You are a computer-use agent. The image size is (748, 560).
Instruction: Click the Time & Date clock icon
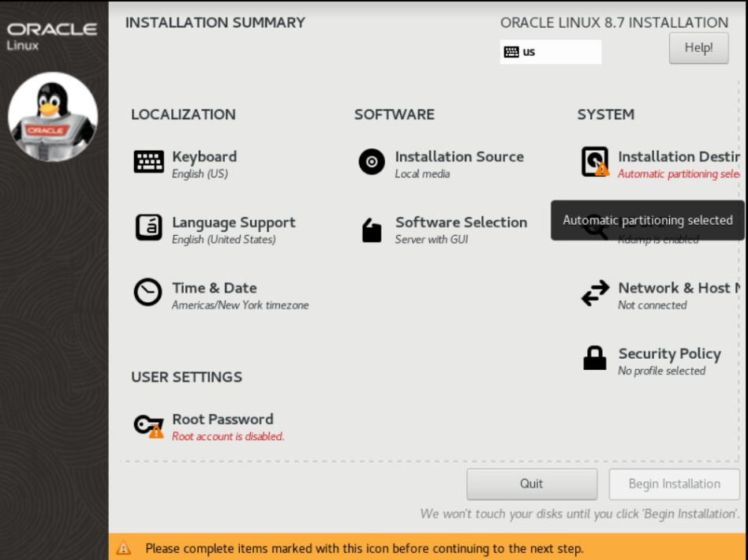148,293
